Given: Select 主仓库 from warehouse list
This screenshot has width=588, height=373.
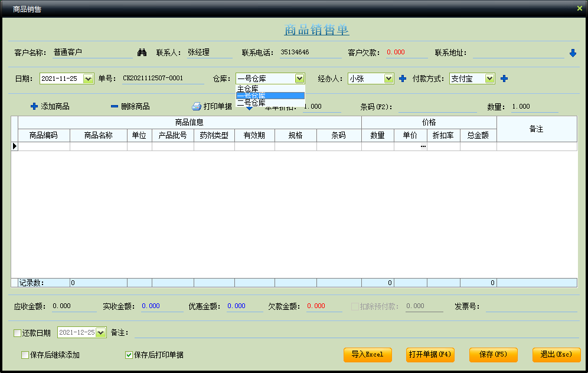Looking at the screenshot, I should tap(270, 89).
